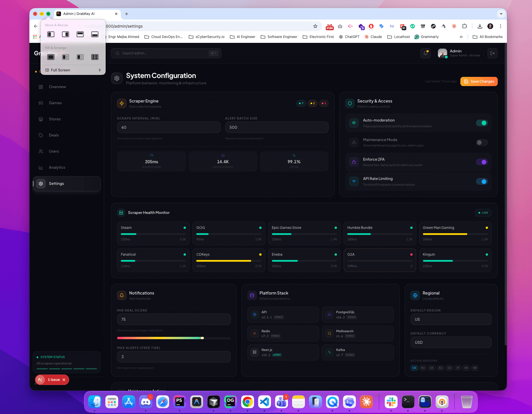Disable the Auto-moderation toggle
This screenshot has width=532, height=414.
[x=482, y=123]
